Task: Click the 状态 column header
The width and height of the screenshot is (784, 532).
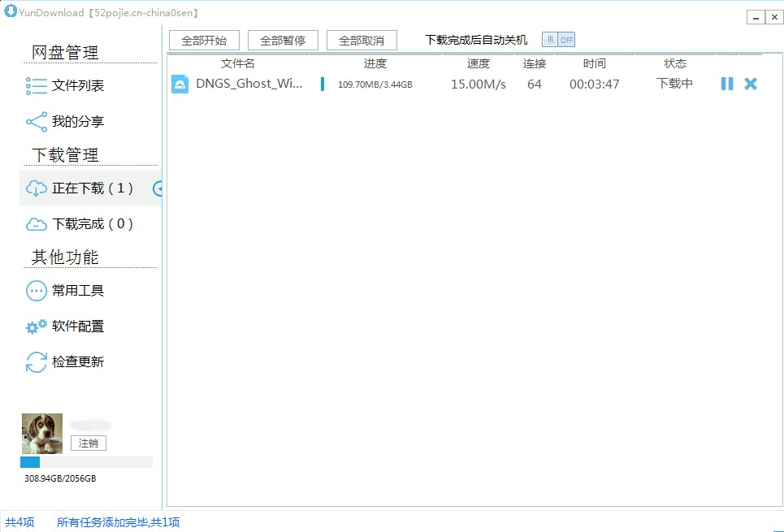Action: [675, 63]
